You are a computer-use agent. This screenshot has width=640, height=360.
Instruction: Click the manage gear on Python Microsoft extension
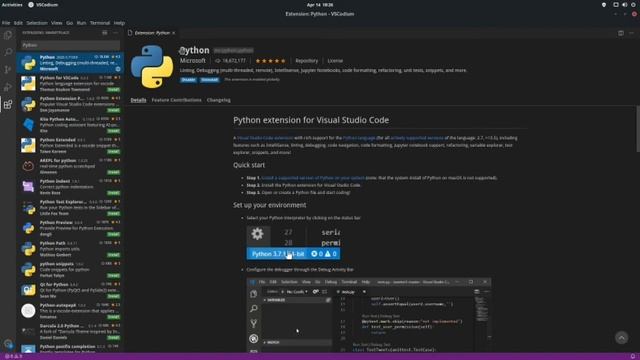tap(118, 69)
